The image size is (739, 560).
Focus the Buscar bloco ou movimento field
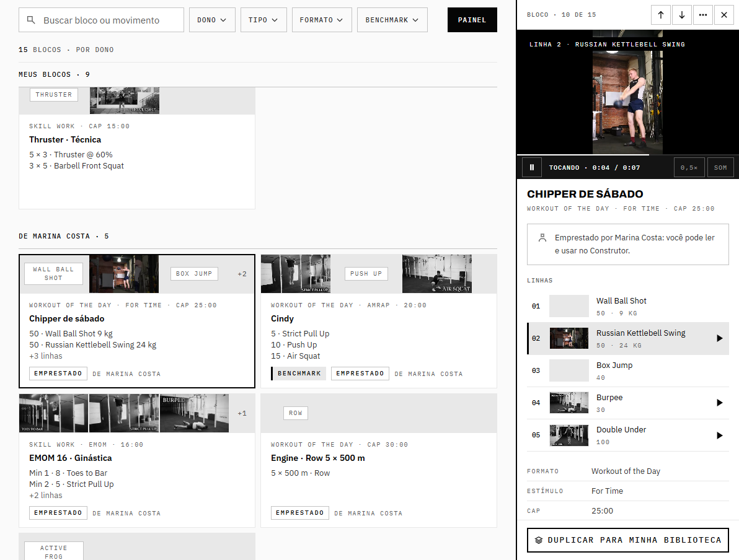coord(101,20)
